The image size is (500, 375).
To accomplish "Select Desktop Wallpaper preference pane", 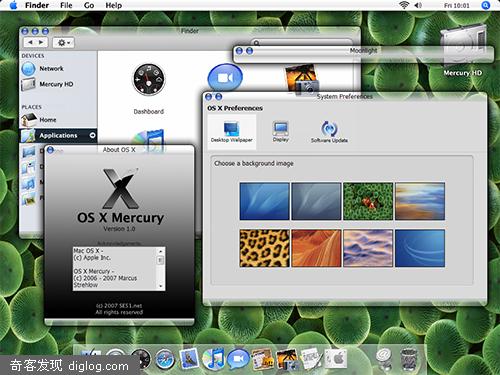I will [232, 131].
